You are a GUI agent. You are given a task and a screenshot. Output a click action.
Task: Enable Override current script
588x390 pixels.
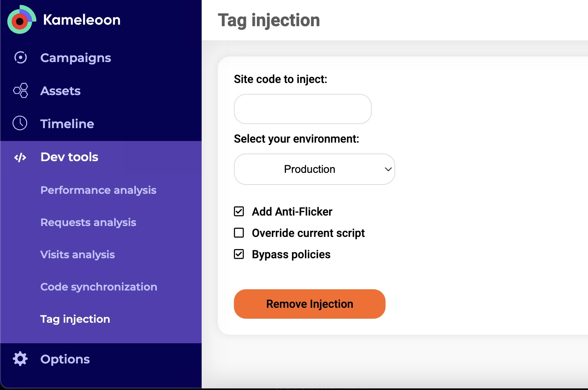point(239,232)
